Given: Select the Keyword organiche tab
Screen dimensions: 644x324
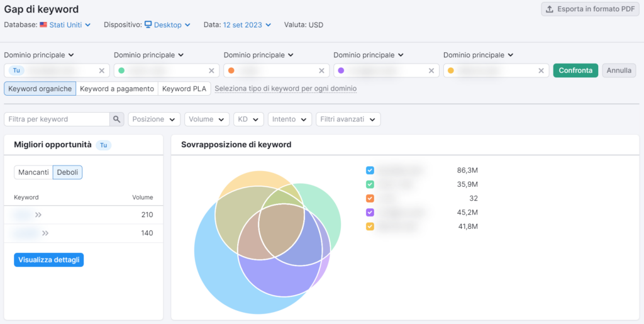Looking at the screenshot, I should coord(40,88).
